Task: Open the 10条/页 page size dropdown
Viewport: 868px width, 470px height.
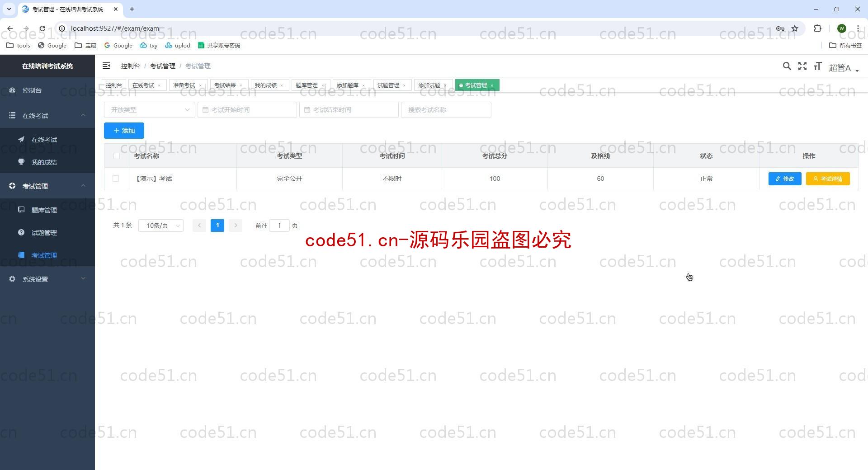Action: [x=161, y=226]
